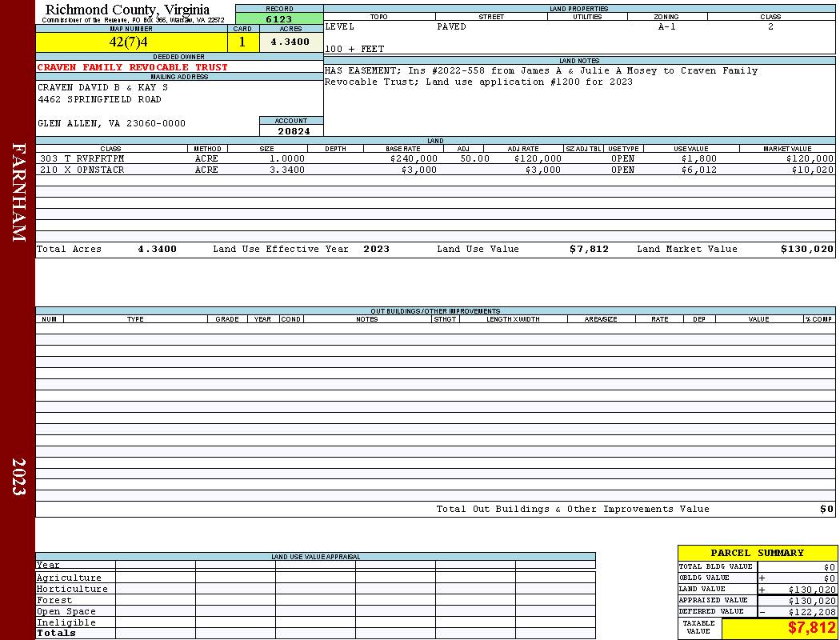This screenshot has height=640, width=840.
Task: Select deeded owner CRAVEN FAMILY REVOCABLE TRUST
Action: coord(132,67)
